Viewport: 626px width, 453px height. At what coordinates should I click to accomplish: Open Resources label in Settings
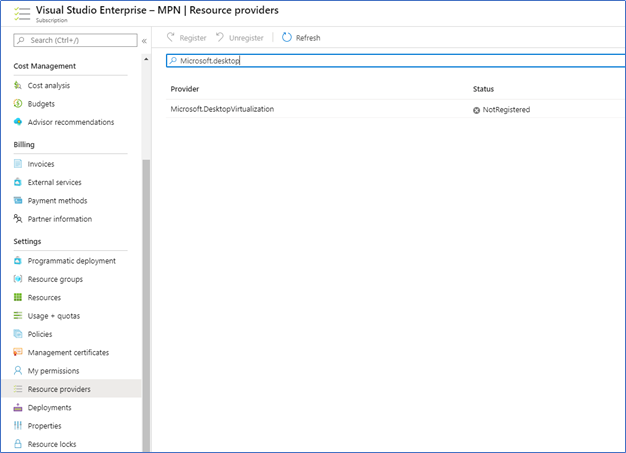44,297
